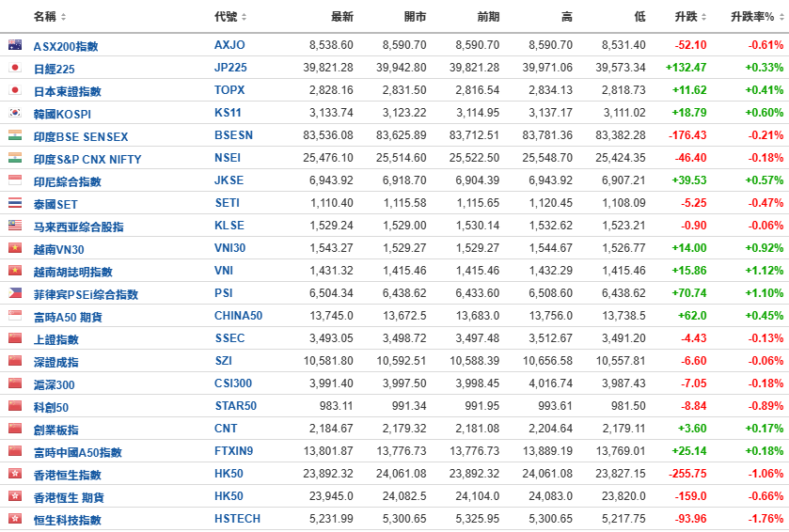Open the 恒生科技指數 link
The height and width of the screenshot is (532, 789).
click(68, 520)
